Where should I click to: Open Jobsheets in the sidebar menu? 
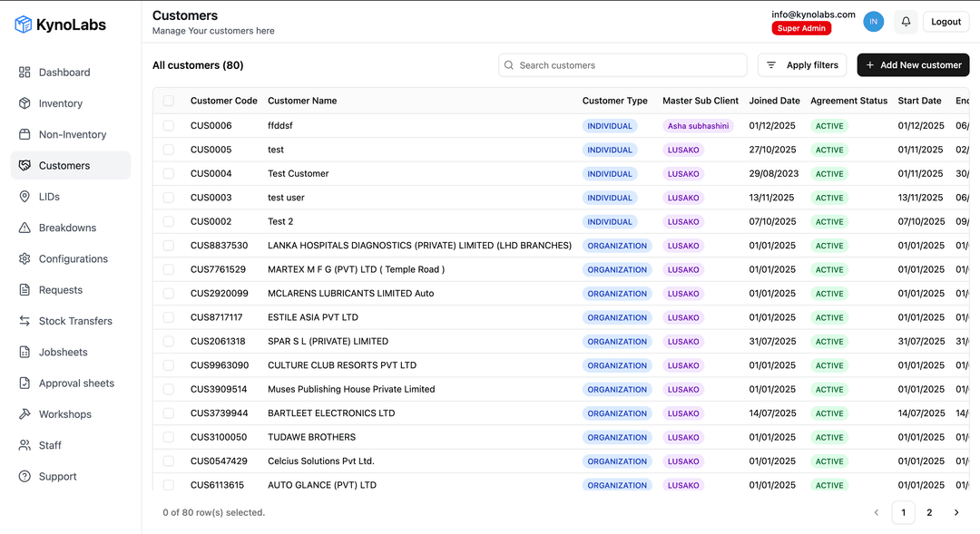coord(67,352)
